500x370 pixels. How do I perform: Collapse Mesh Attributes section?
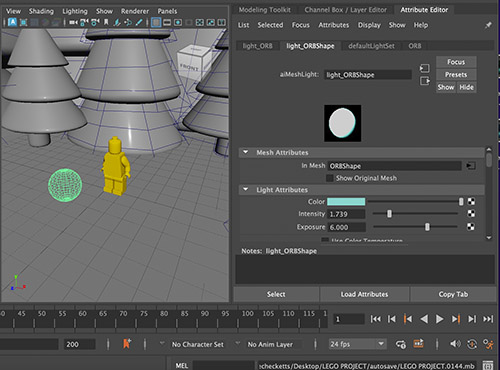click(x=246, y=152)
